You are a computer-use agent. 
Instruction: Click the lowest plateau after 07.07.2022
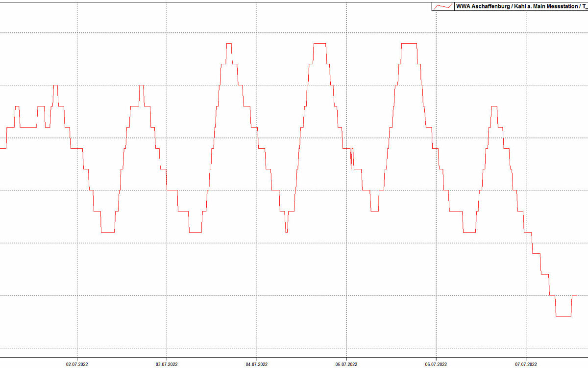563,316
